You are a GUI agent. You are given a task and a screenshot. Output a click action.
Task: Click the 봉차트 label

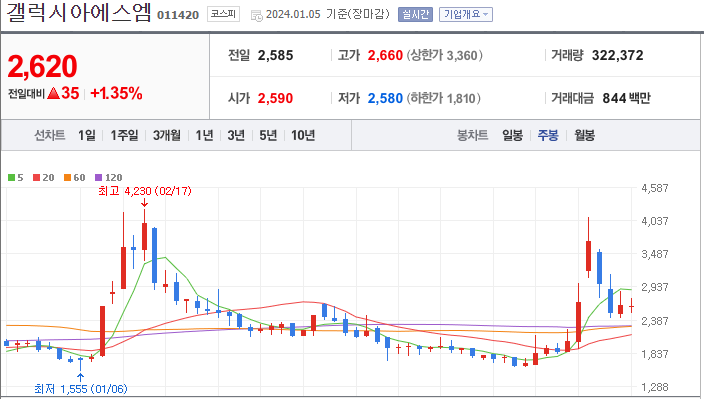pyautogui.click(x=472, y=135)
